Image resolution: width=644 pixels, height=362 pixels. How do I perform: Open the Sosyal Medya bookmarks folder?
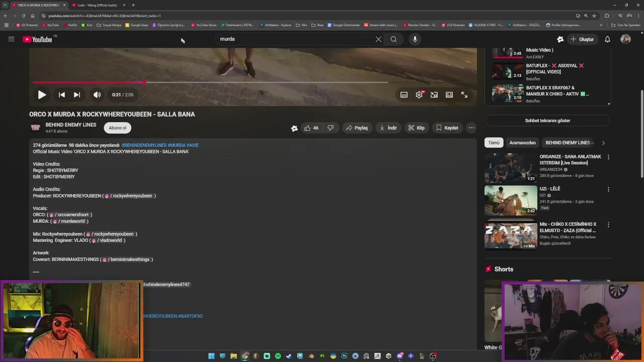click(x=109, y=25)
